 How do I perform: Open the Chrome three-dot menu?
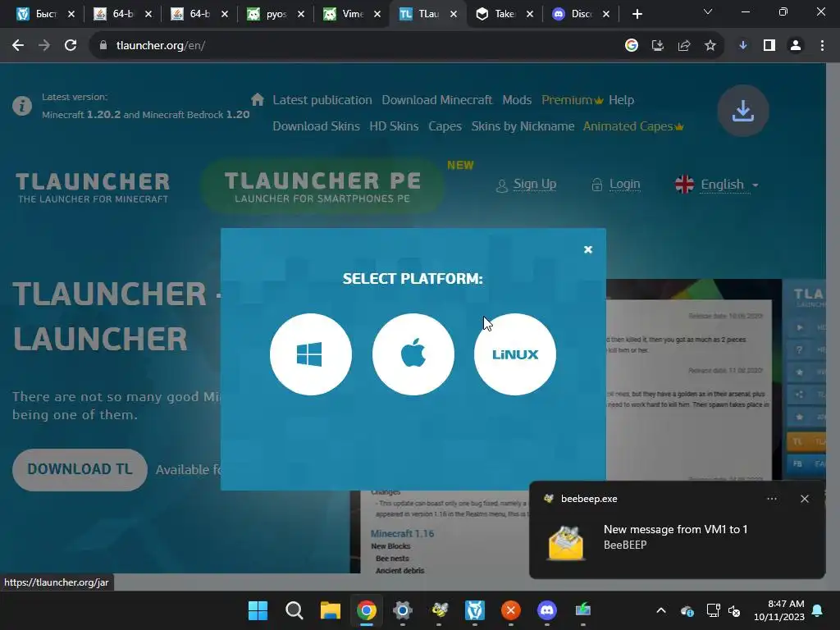[x=822, y=46]
